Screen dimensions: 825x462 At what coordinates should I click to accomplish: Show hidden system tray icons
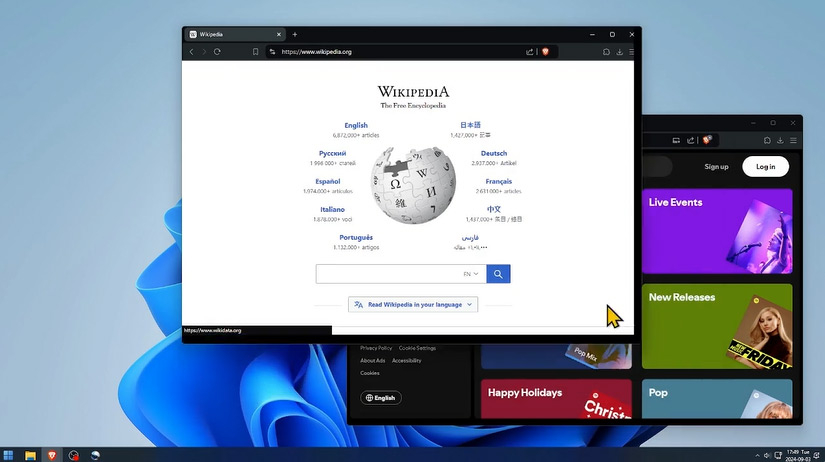click(x=757, y=456)
